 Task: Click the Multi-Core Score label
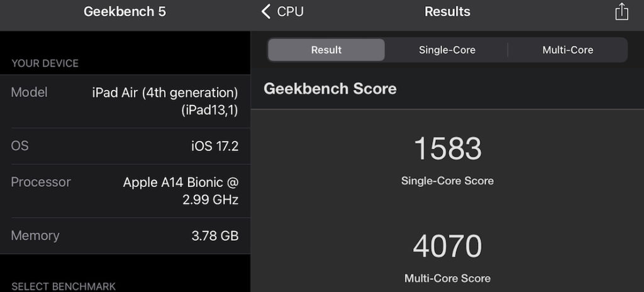point(447,278)
